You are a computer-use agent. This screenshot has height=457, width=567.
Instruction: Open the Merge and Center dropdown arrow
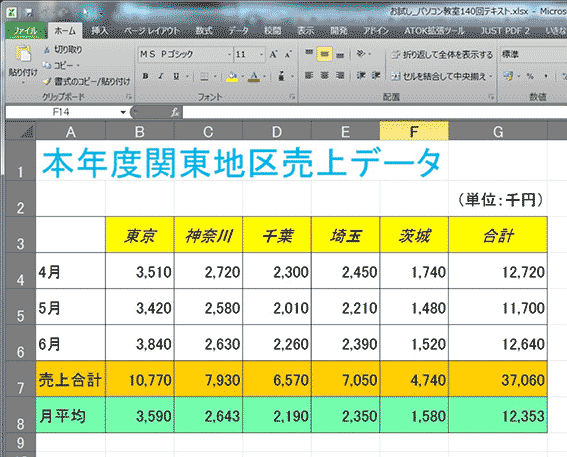pyautogui.click(x=491, y=76)
